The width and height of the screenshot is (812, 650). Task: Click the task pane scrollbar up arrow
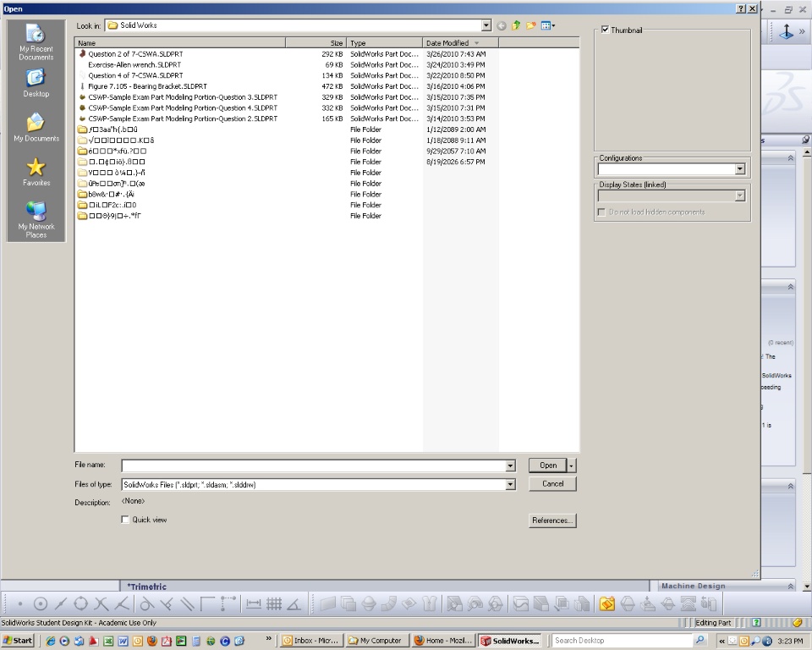click(807, 151)
